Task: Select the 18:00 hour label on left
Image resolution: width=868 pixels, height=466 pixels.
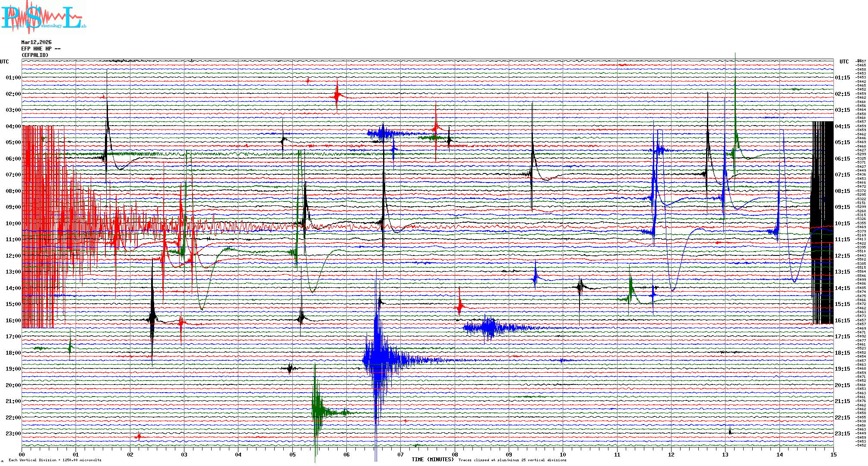Action: 13,353
